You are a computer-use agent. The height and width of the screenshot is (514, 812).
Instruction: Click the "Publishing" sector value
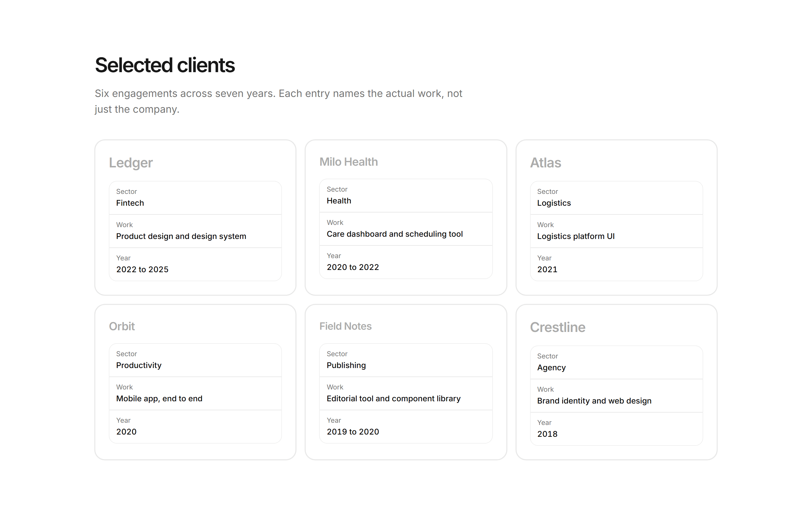tap(346, 365)
